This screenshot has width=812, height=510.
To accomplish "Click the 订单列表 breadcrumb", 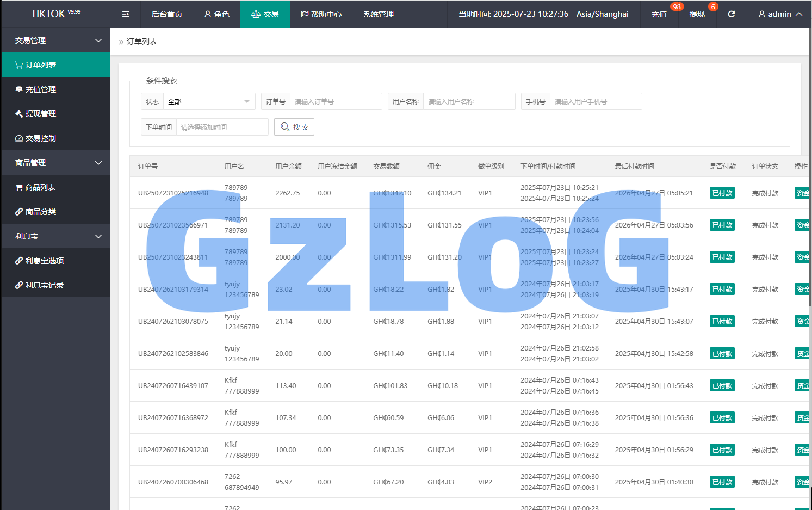I will [142, 41].
